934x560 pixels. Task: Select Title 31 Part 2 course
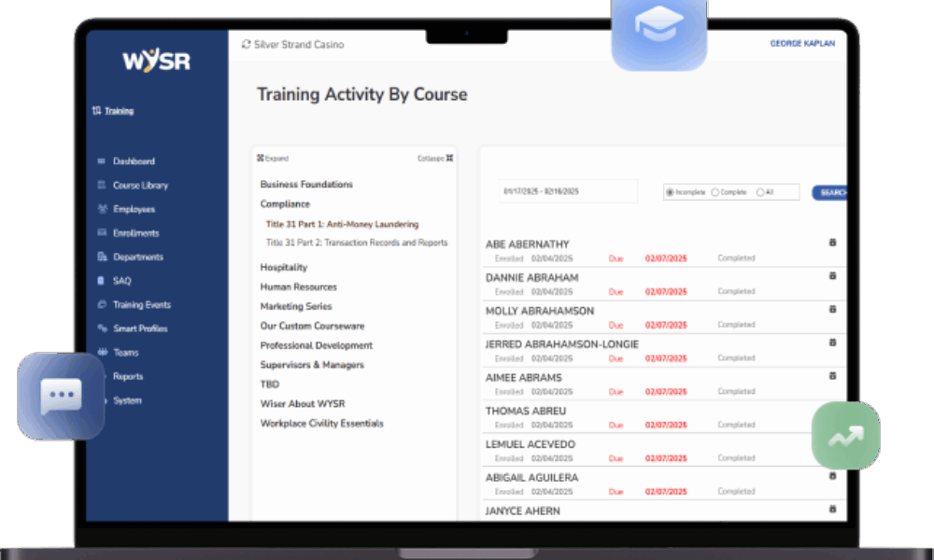pyautogui.click(x=356, y=243)
